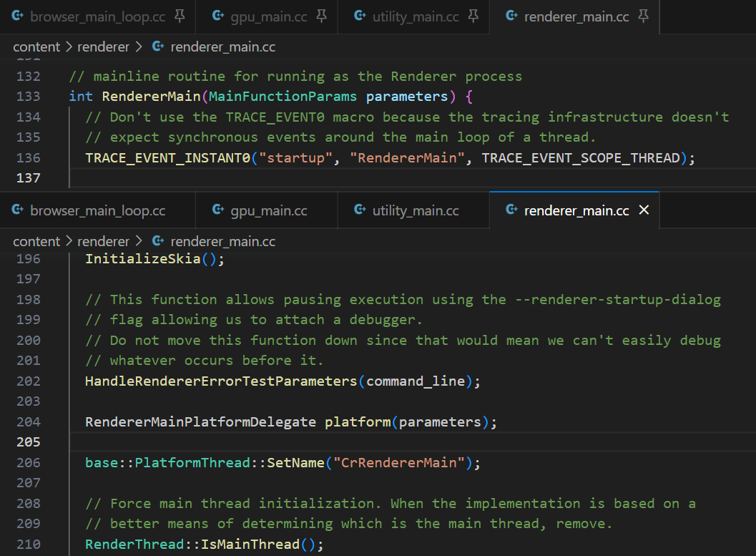Click the InitializeSkia call on line 196
756x556 pixels.
tap(143, 259)
